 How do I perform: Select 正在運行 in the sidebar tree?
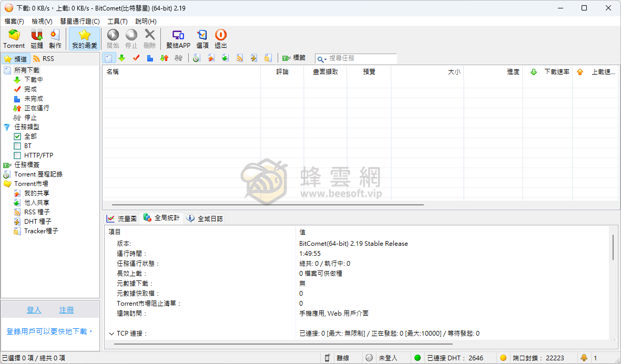tap(37, 108)
